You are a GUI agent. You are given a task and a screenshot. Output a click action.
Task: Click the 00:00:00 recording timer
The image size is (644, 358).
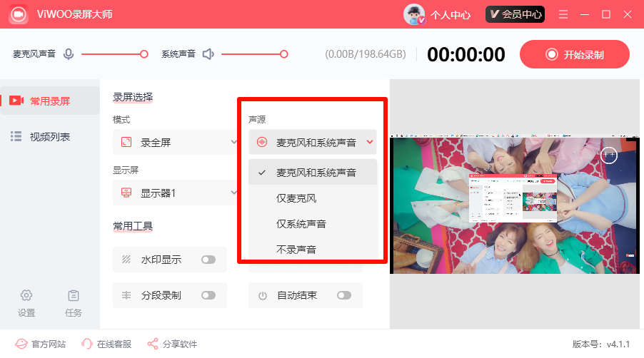(x=466, y=54)
